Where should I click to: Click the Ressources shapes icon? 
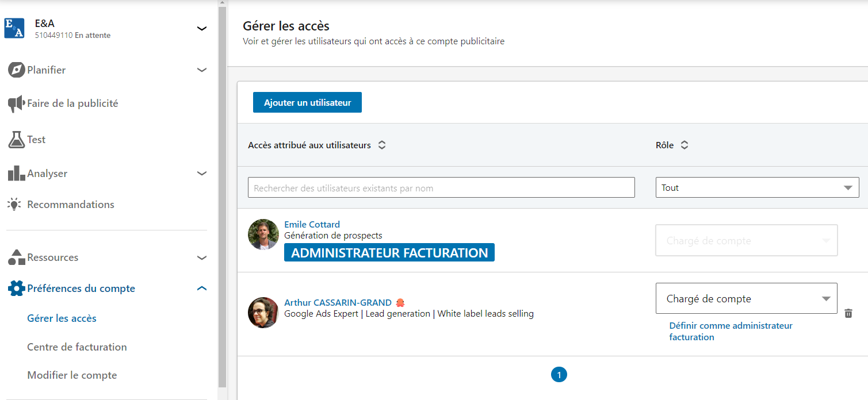pyautogui.click(x=16, y=257)
